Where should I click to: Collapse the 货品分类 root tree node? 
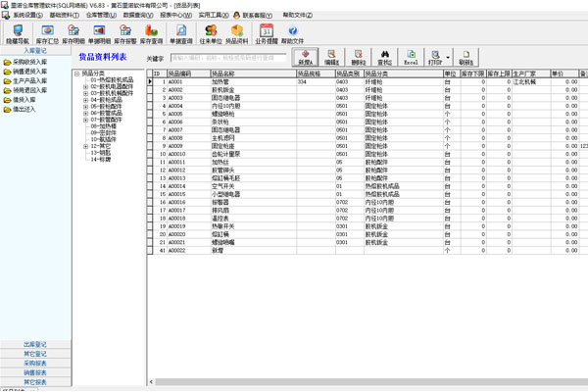click(x=76, y=73)
